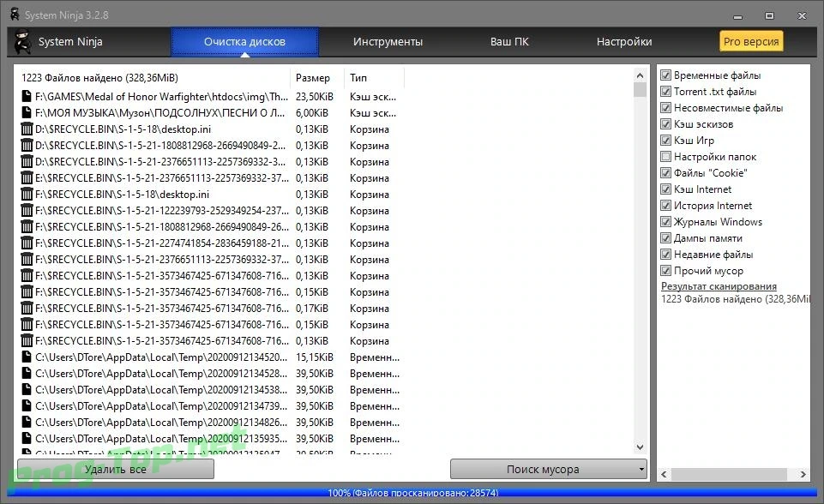Click options panel horizontal scrollbar thumb
This screenshot has width=824, height=504.
[728, 474]
